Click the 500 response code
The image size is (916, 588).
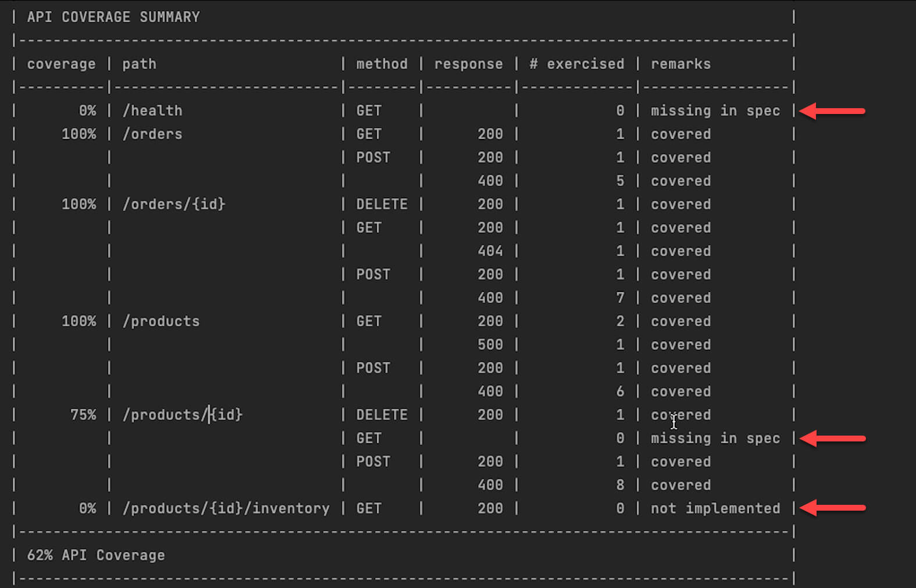pyautogui.click(x=490, y=345)
